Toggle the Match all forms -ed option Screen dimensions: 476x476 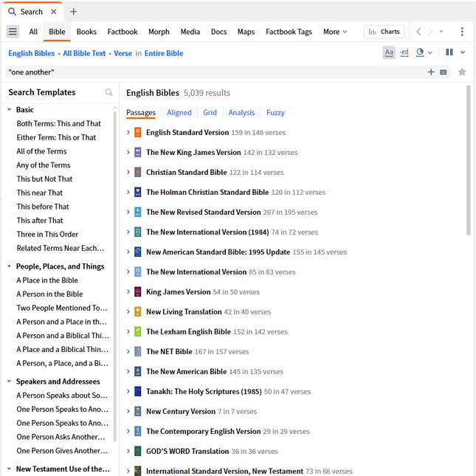click(404, 53)
